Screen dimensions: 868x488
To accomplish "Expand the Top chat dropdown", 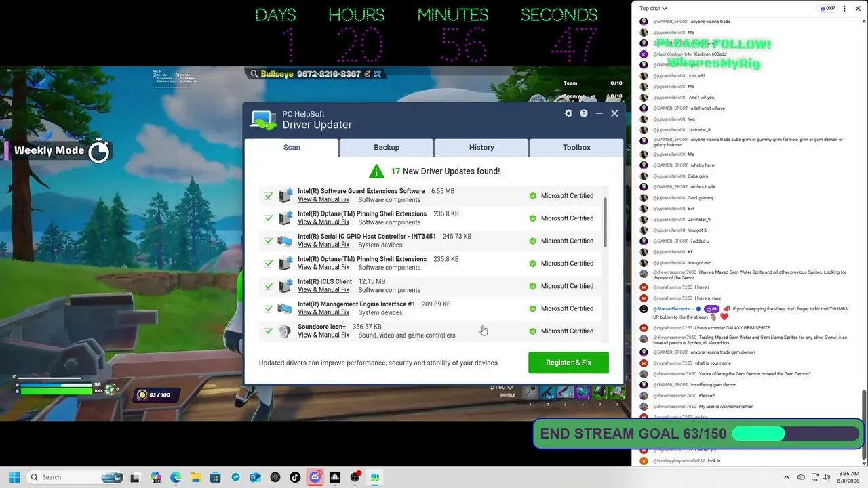I will [653, 9].
